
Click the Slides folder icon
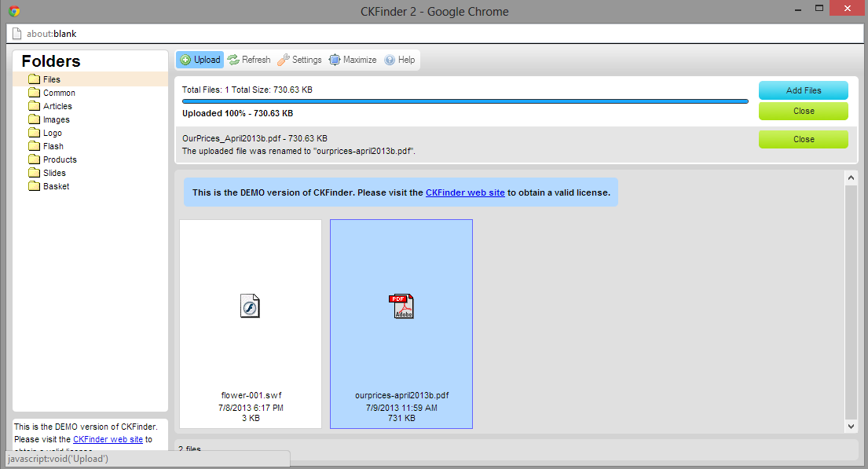(x=35, y=172)
